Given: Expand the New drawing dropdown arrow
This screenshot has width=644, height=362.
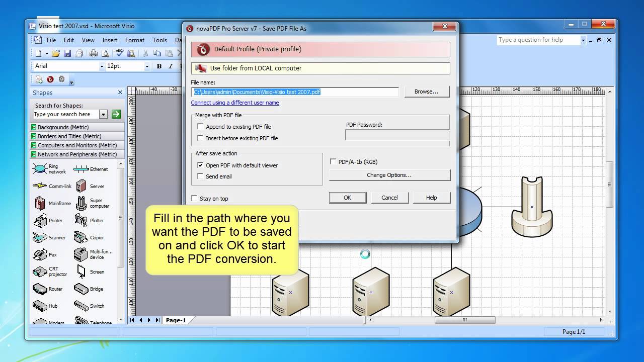Looking at the screenshot, I should 47,53.
